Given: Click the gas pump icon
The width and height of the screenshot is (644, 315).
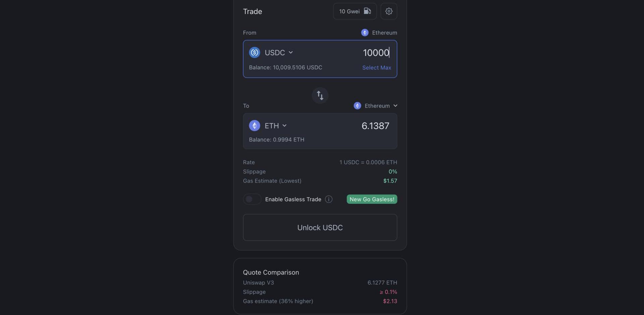Looking at the screenshot, I should pyautogui.click(x=367, y=11).
